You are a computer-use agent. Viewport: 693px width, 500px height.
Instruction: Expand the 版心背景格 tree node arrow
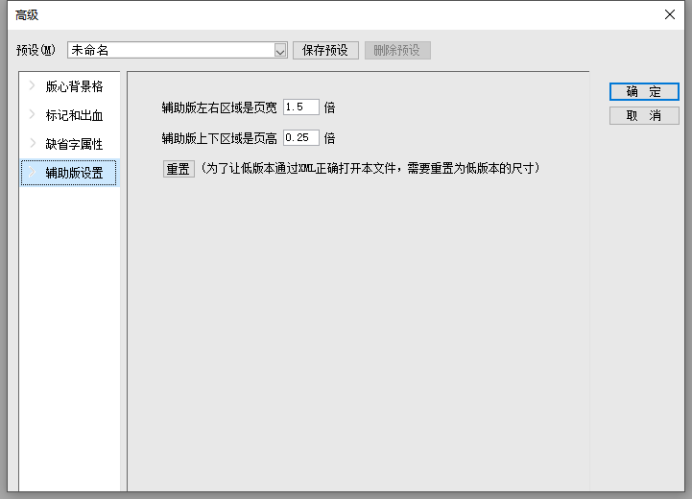click(32, 86)
